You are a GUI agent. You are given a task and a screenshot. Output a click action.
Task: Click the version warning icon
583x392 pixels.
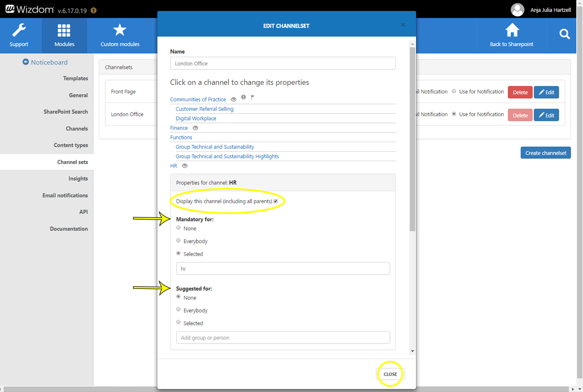coord(94,10)
